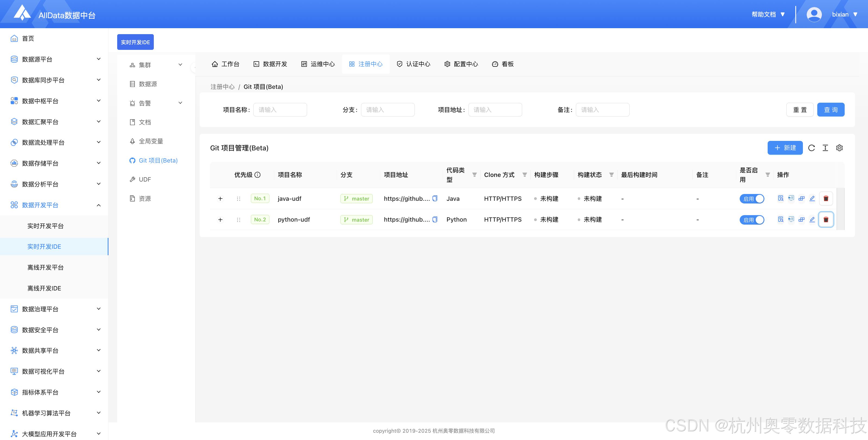The image size is (868, 440).
Task: Filter the 代码类型 column
Action: (x=474, y=175)
